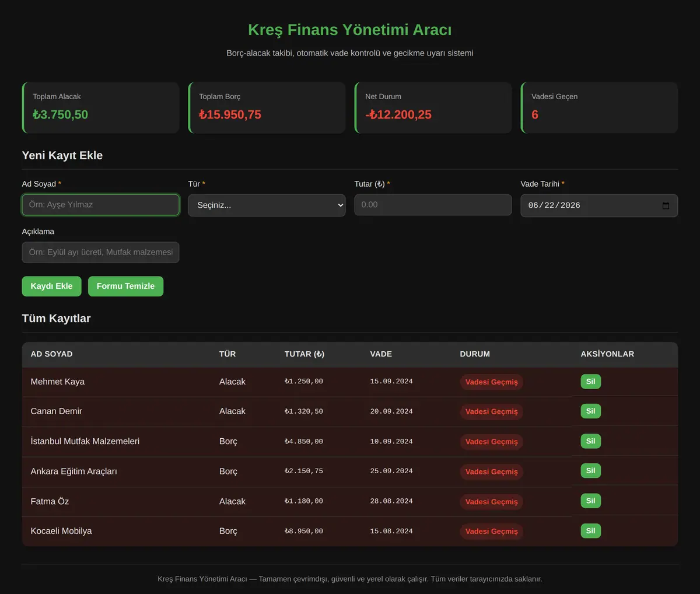Click the Vadesi Geçen count 6

[535, 115]
